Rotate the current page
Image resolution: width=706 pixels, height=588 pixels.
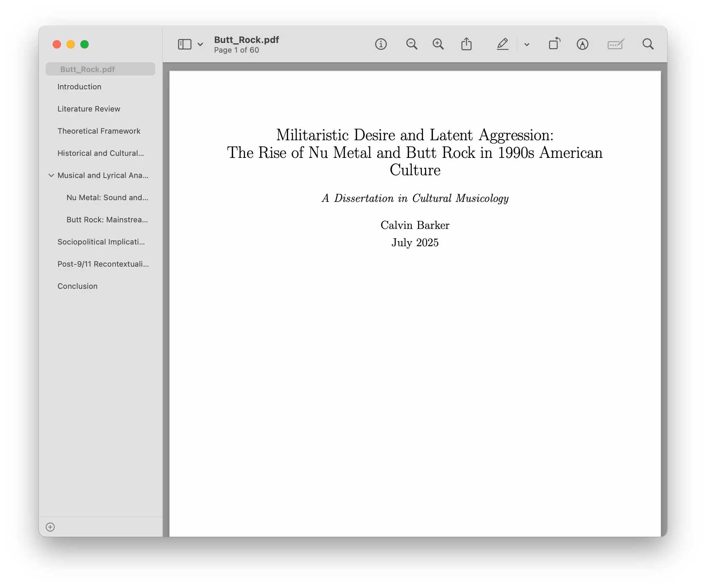[554, 44]
